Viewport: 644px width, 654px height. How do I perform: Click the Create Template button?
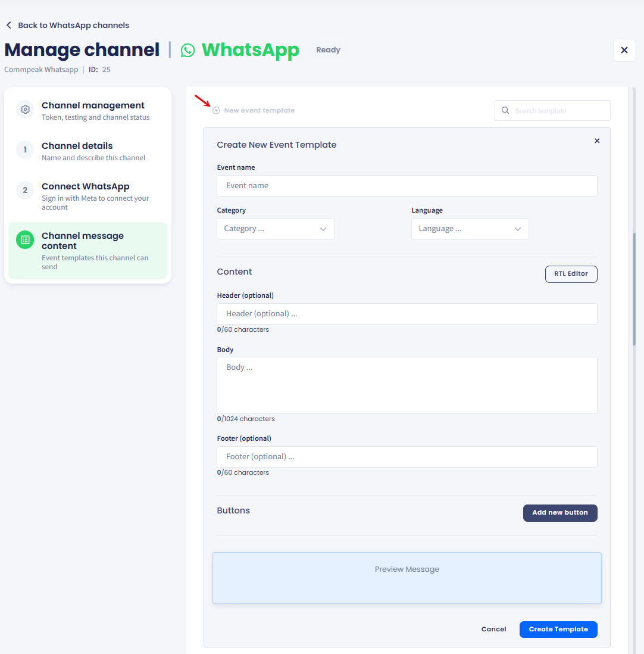pyautogui.click(x=558, y=630)
